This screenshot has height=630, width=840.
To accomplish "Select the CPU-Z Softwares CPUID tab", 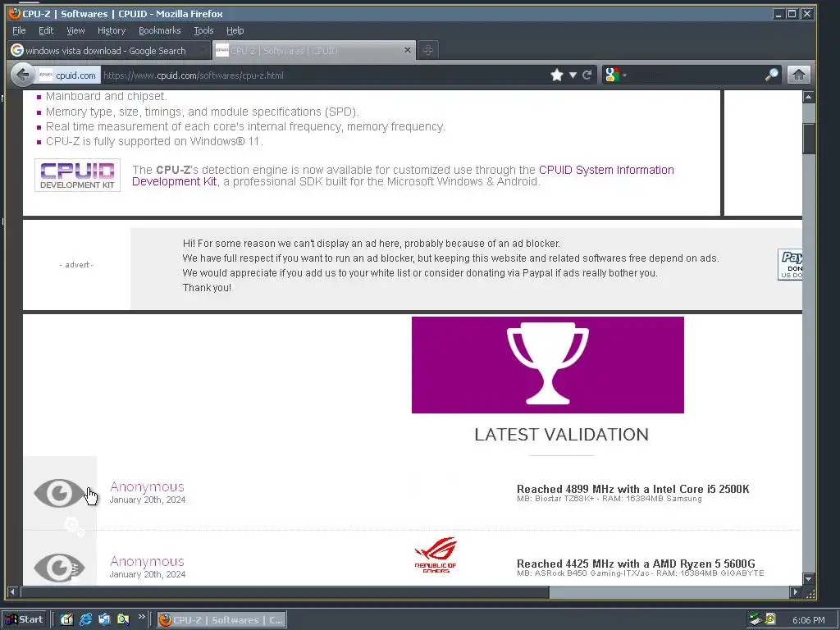I will [x=313, y=50].
